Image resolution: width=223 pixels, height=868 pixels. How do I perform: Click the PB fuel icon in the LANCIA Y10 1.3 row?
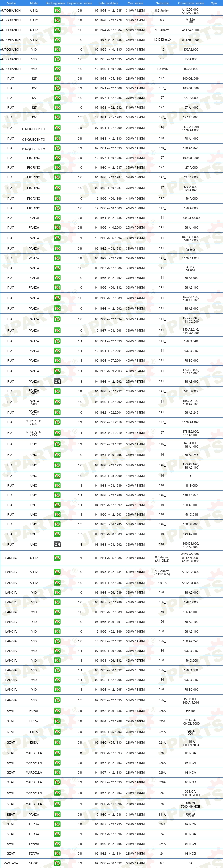[x=57, y=700]
